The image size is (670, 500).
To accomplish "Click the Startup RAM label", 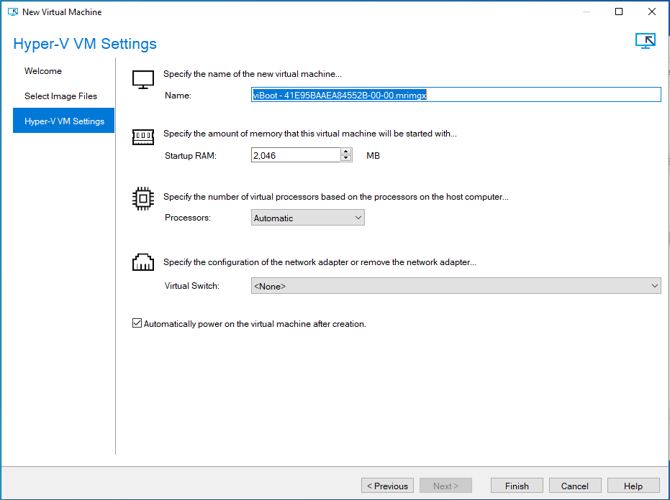I will [x=191, y=156].
